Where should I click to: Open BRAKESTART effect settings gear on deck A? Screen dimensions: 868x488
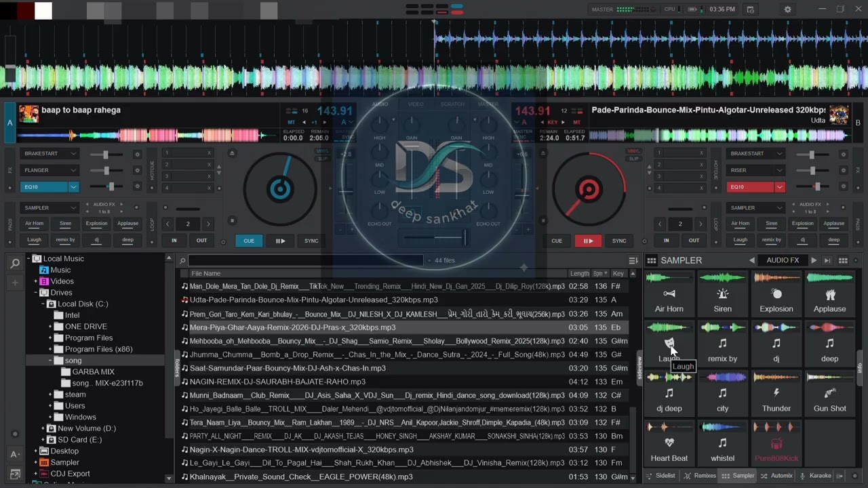(x=137, y=154)
